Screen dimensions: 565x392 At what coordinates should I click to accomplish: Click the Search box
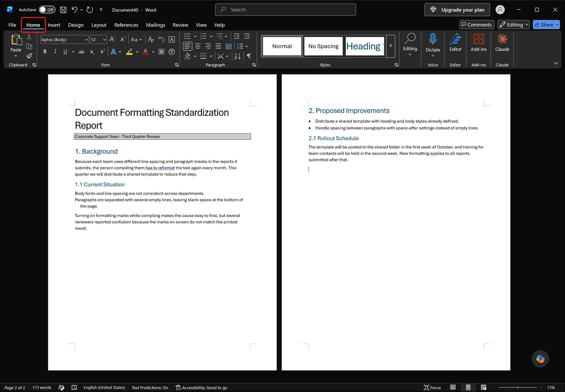[285, 10]
